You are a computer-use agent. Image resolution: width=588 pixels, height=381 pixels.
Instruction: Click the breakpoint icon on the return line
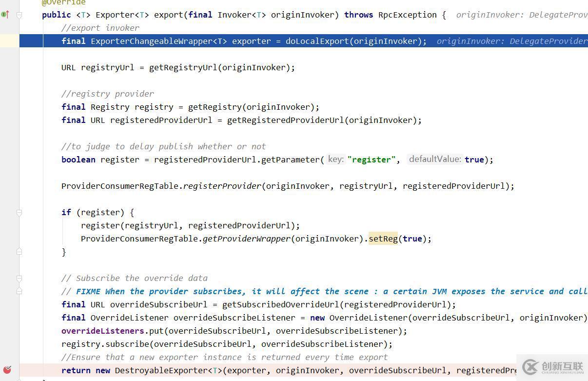(7, 370)
